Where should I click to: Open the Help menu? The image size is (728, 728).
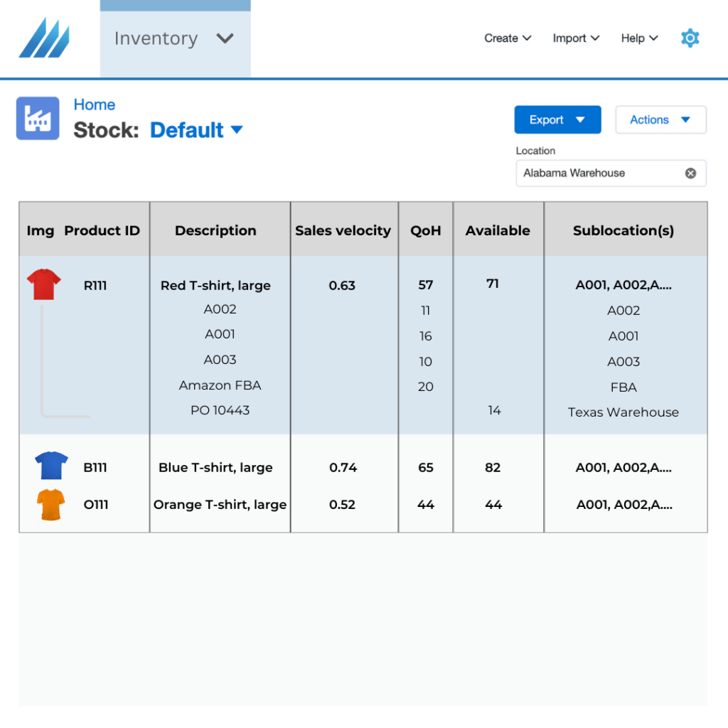pos(638,38)
